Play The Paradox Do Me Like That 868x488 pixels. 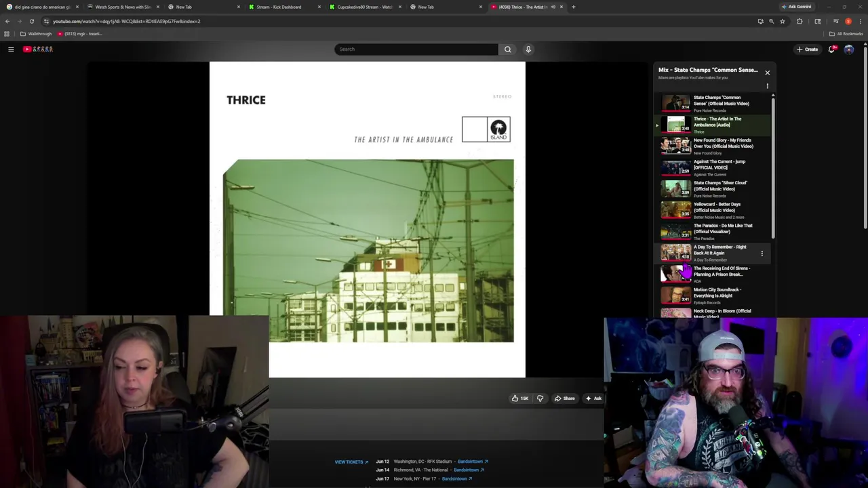click(x=713, y=231)
